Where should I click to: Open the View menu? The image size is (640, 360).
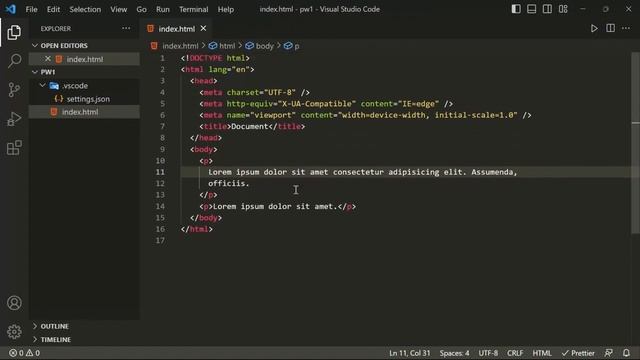pyautogui.click(x=118, y=9)
